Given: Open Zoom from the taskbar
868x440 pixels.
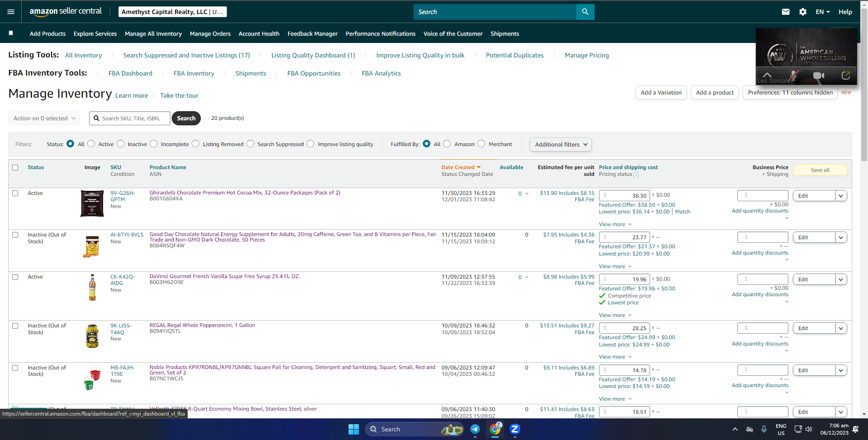Looking at the screenshot, I should coord(515,429).
